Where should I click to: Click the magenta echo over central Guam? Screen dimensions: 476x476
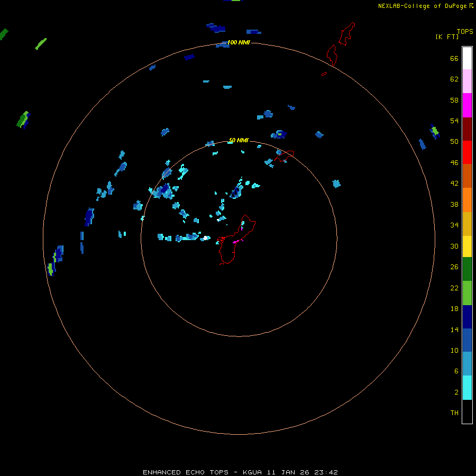pos(236,242)
